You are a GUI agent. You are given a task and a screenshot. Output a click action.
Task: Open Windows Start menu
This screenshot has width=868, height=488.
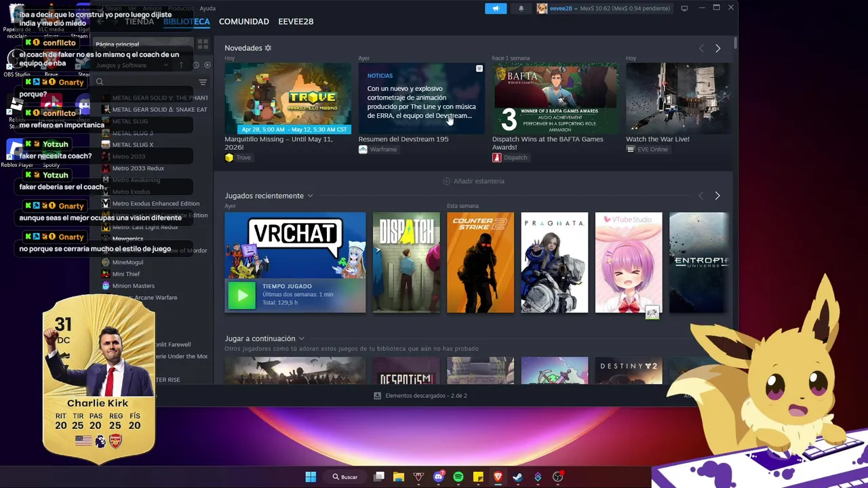pos(311,476)
